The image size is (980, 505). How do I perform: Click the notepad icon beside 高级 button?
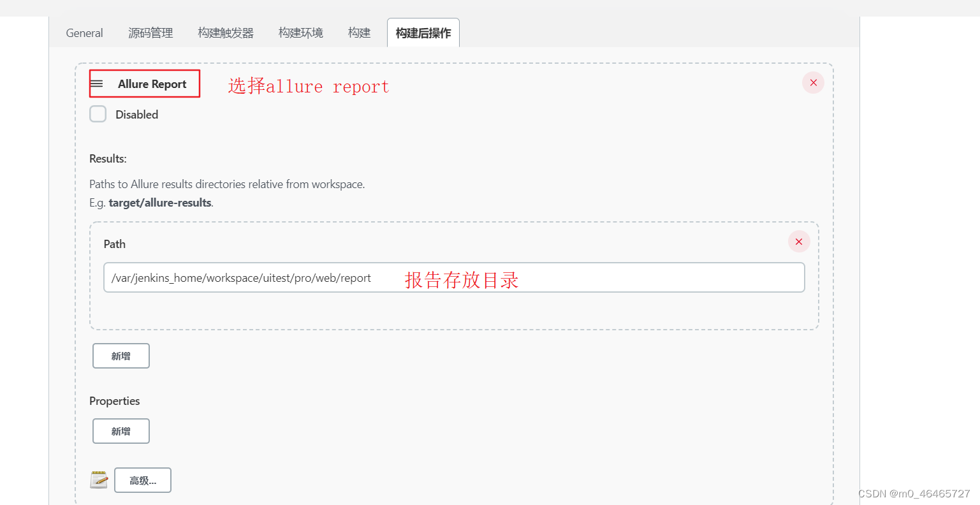click(99, 480)
